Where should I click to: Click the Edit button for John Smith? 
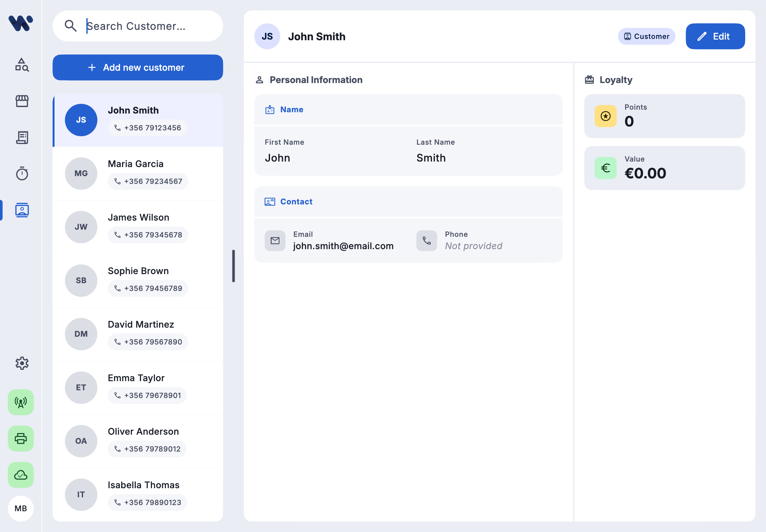coord(715,36)
